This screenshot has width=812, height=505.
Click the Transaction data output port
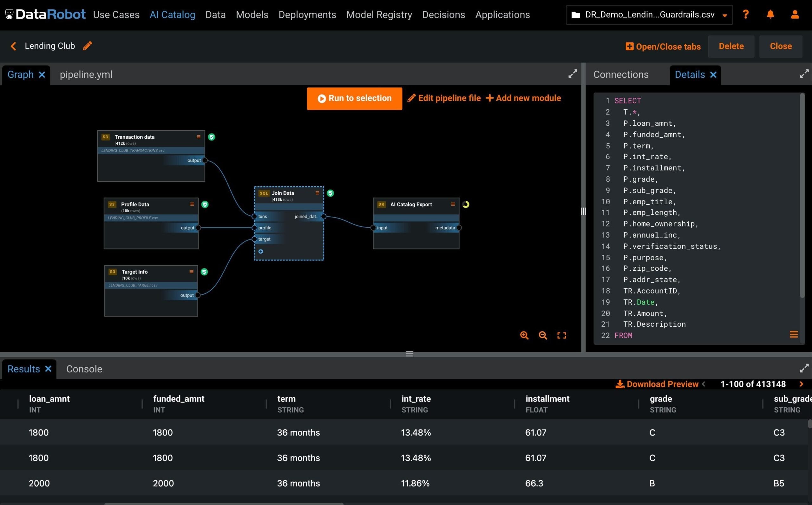coord(205,160)
